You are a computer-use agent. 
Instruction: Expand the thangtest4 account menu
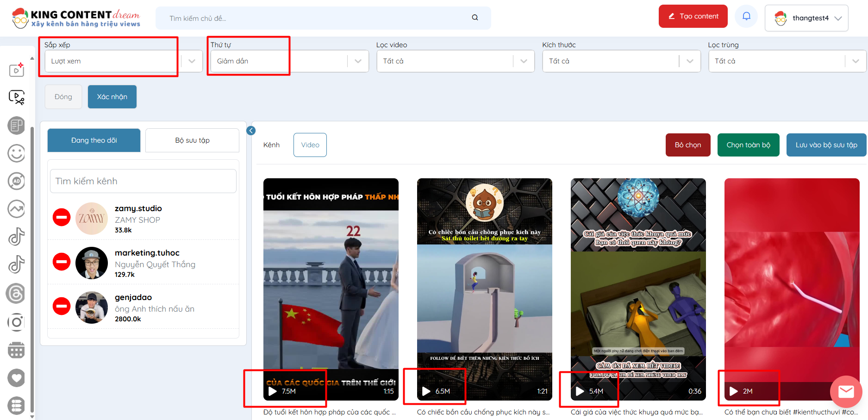(807, 18)
